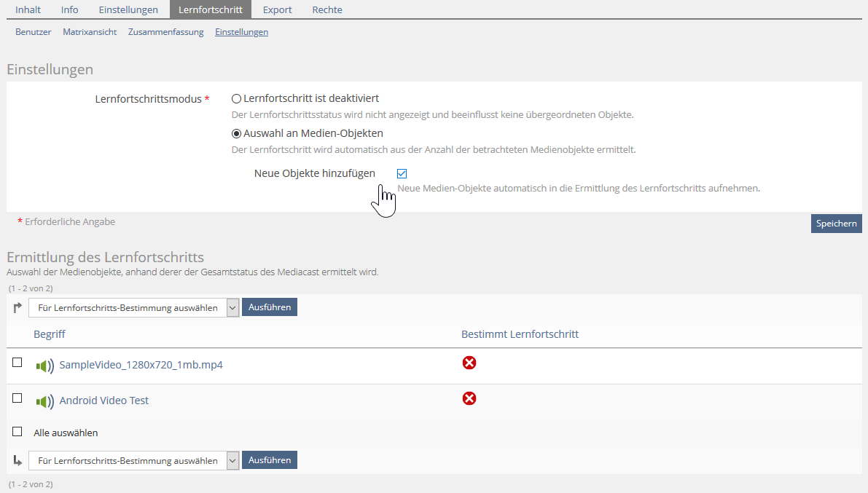Switch to the Export tab

point(277,9)
